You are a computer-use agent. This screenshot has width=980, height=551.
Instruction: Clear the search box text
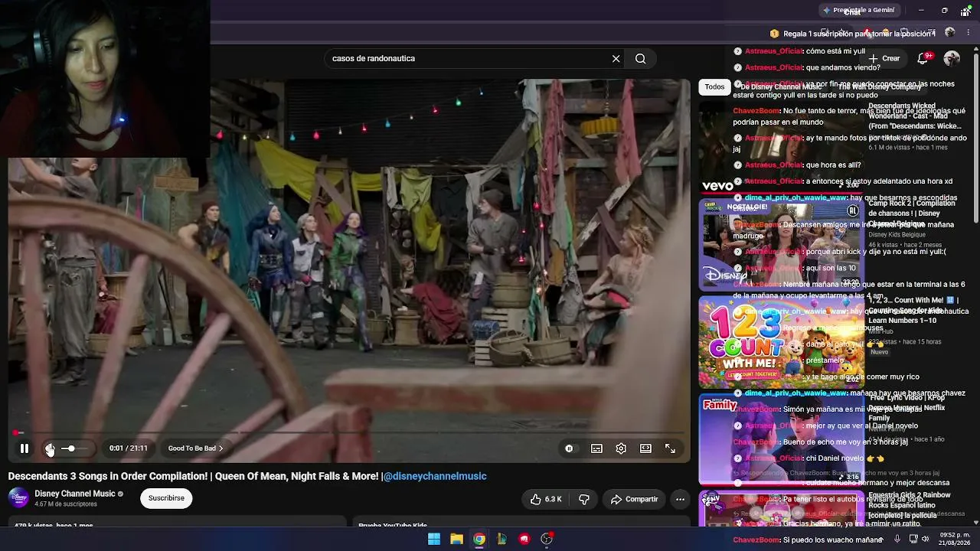[616, 58]
